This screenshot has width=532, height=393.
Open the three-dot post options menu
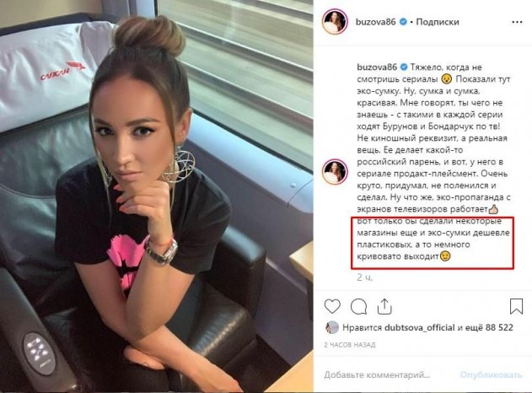coord(517,22)
